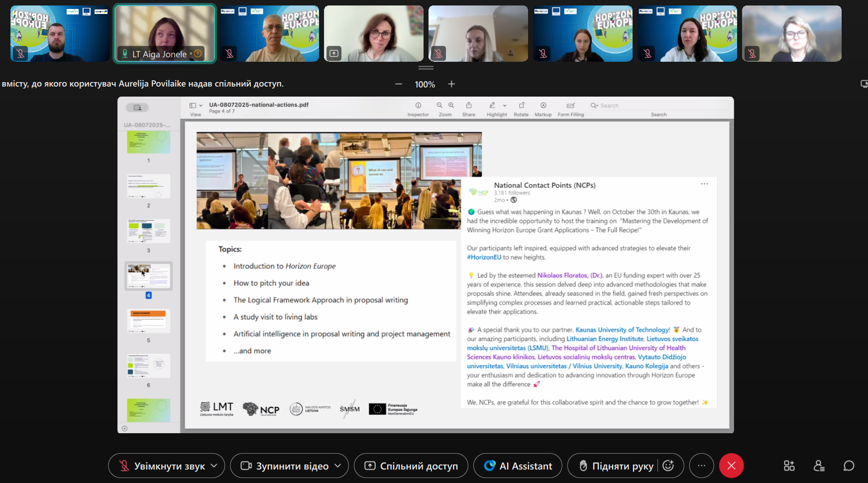This screenshot has width=868, height=483.
Task: Decrease shared screen zoom with minus button
Action: [399, 84]
